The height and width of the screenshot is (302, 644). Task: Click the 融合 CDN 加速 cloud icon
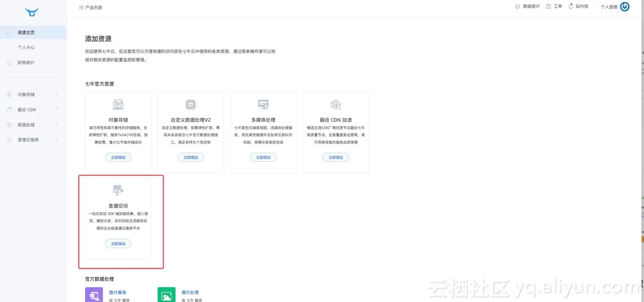(335, 104)
